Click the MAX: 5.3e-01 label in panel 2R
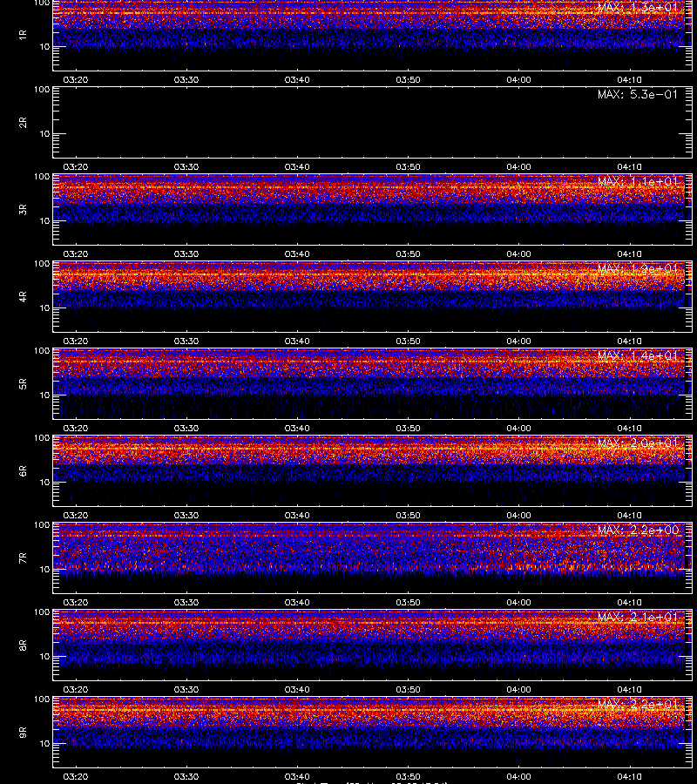 (638, 94)
